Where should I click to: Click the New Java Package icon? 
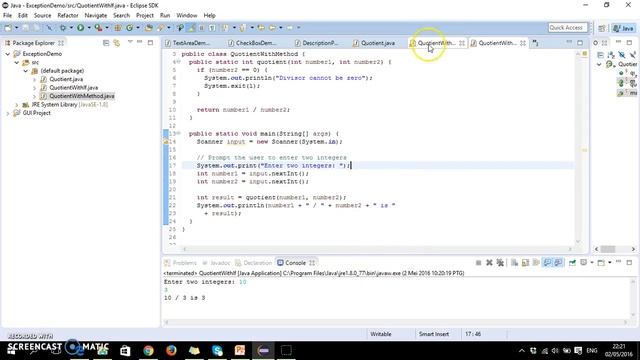pos(118,28)
